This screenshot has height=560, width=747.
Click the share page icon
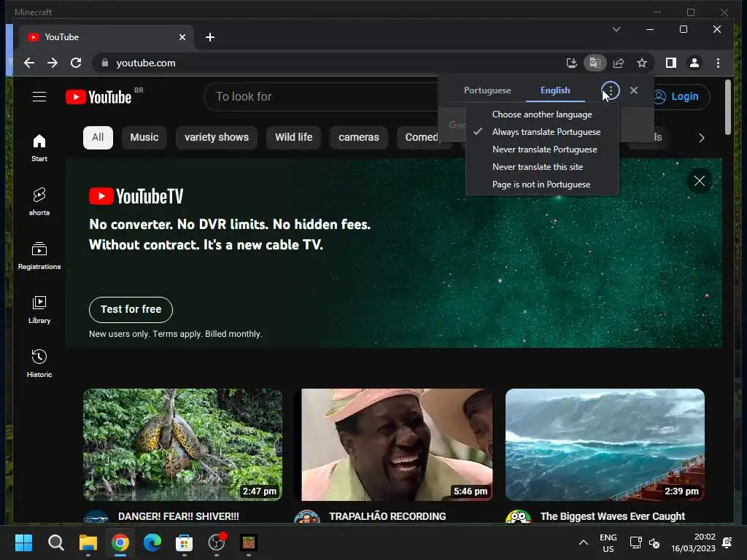[619, 63]
